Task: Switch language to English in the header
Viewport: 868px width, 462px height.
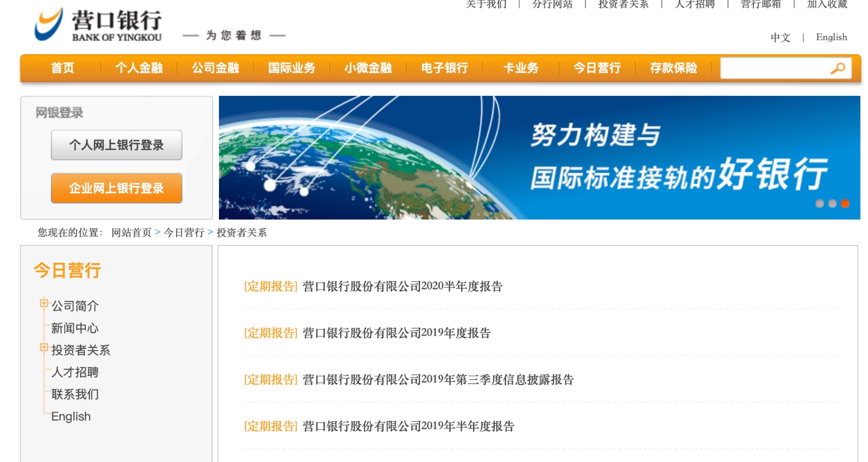Action: pos(831,37)
